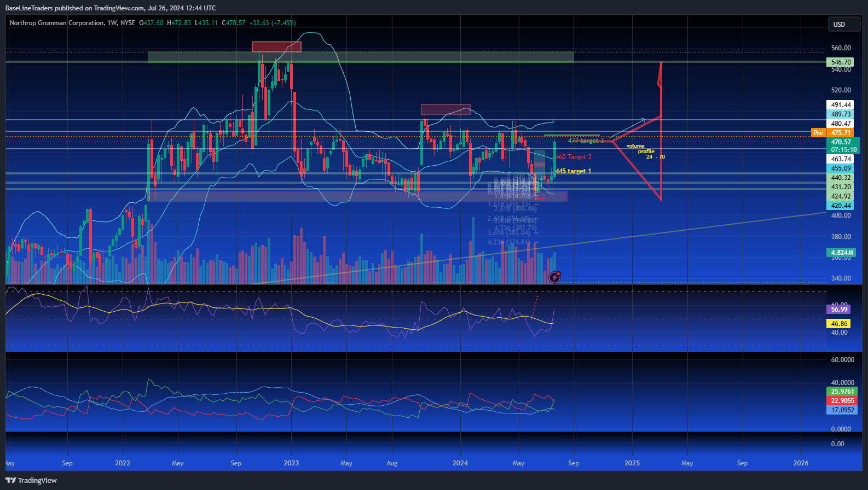This screenshot has width=868, height=490.
Task: Click the 60.0000 indicator axis tick
Action: (842, 360)
